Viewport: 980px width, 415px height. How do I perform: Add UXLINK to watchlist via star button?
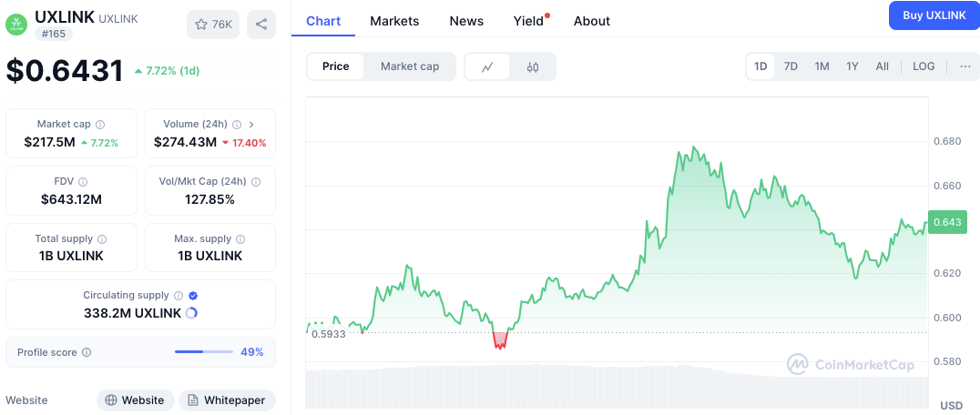tap(213, 25)
